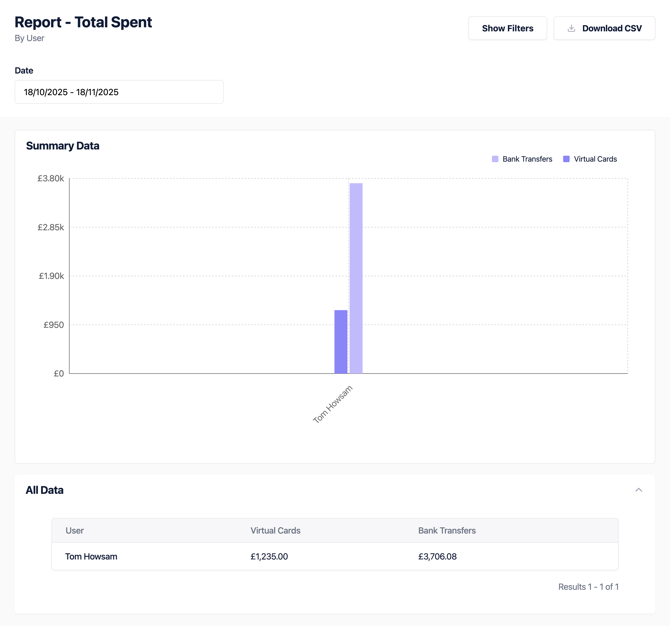This screenshot has width=670, height=626.
Task: Click the download icon in Download CSV
Action: click(x=572, y=28)
